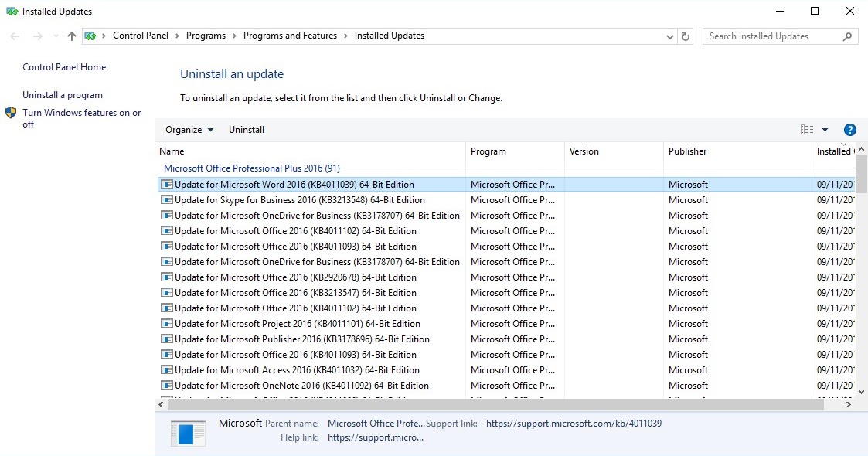
Task: Open the Control Panel Home link
Action: click(x=64, y=67)
